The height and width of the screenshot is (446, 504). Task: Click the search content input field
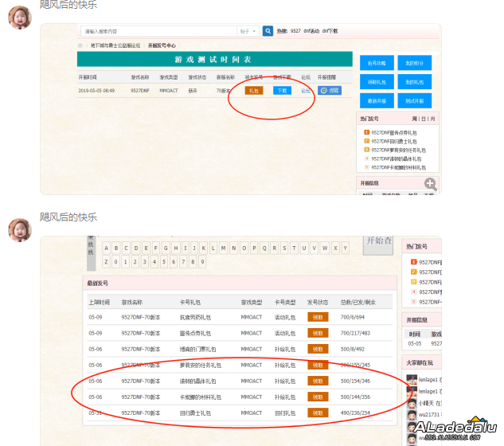159,31
